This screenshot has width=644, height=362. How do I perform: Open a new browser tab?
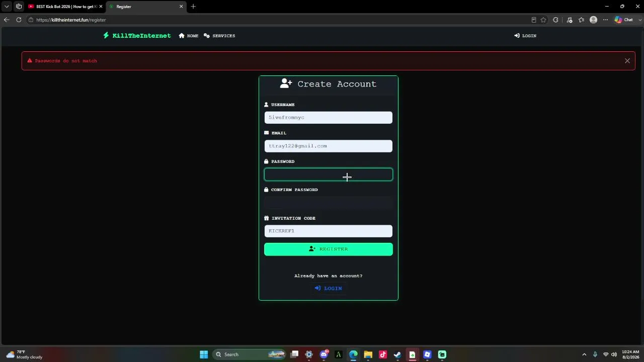193,7
